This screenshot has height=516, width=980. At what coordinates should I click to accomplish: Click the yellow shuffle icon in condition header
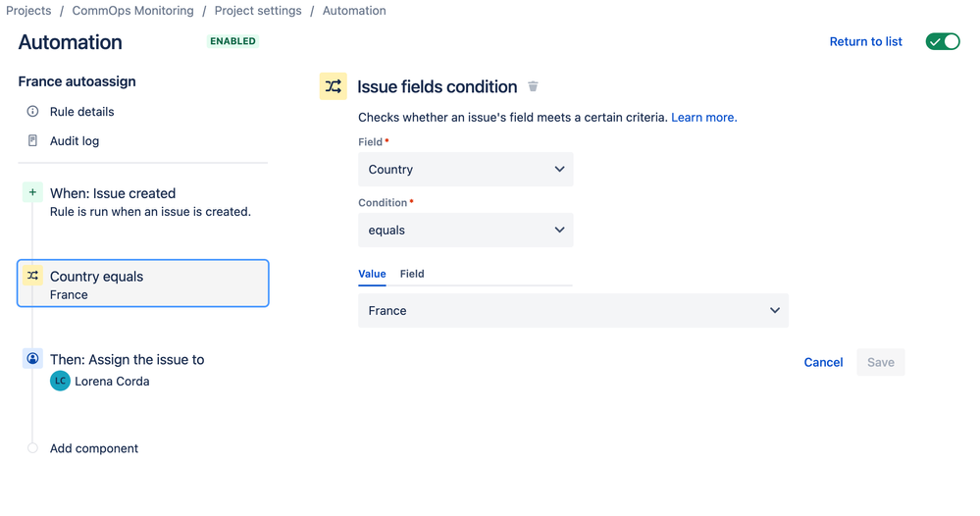(x=334, y=86)
